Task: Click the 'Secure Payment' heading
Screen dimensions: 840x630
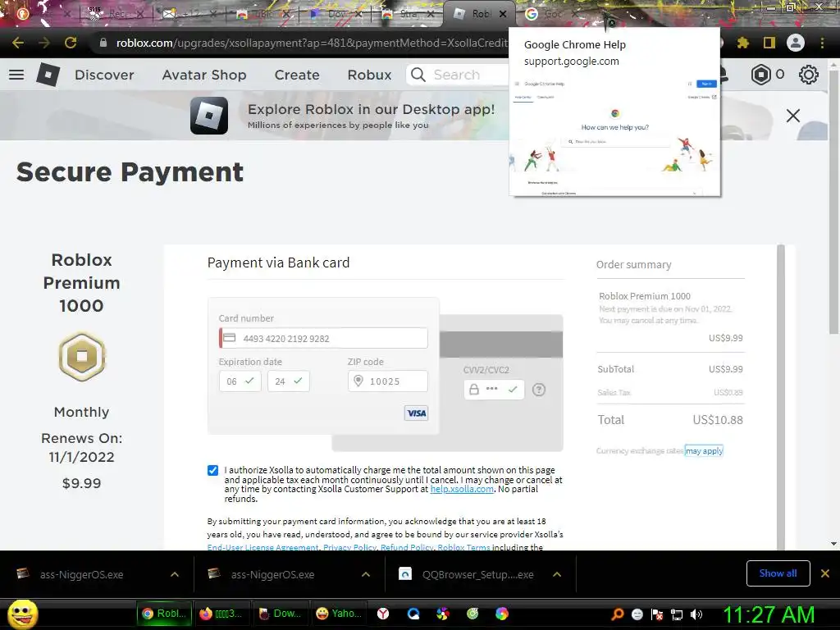Action: [130, 172]
